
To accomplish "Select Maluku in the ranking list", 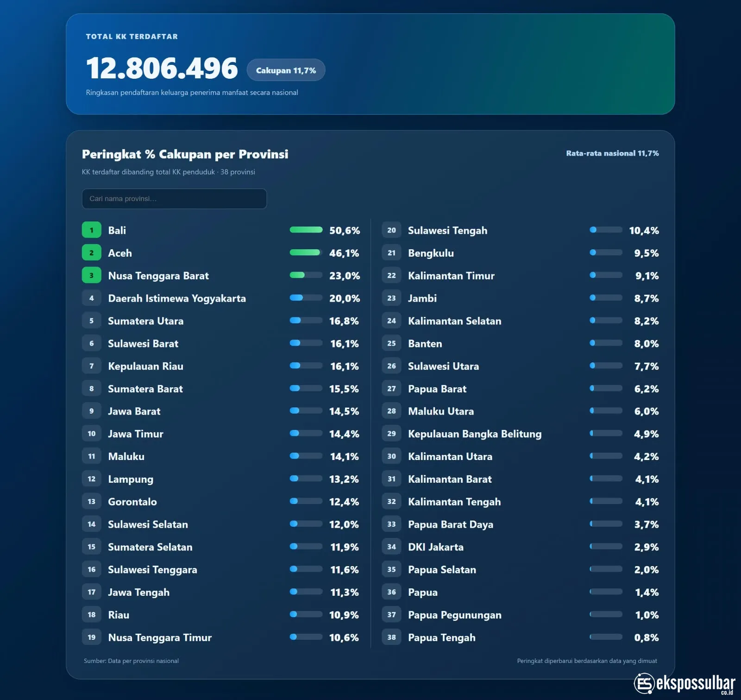I will [x=126, y=457].
